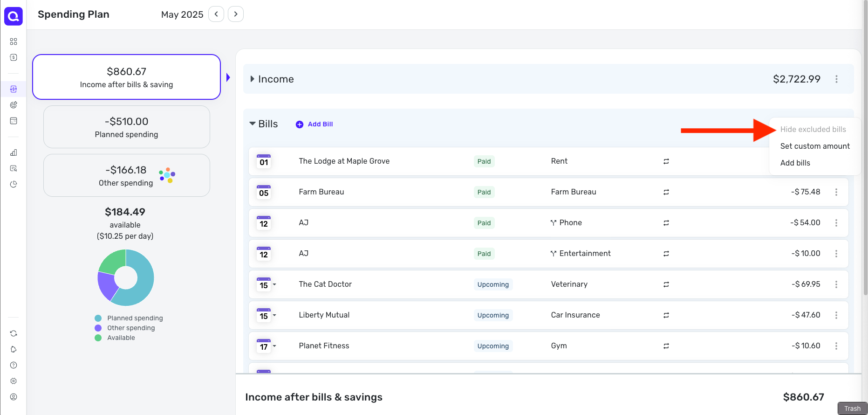Click the Other spending legend color dot

98,328
